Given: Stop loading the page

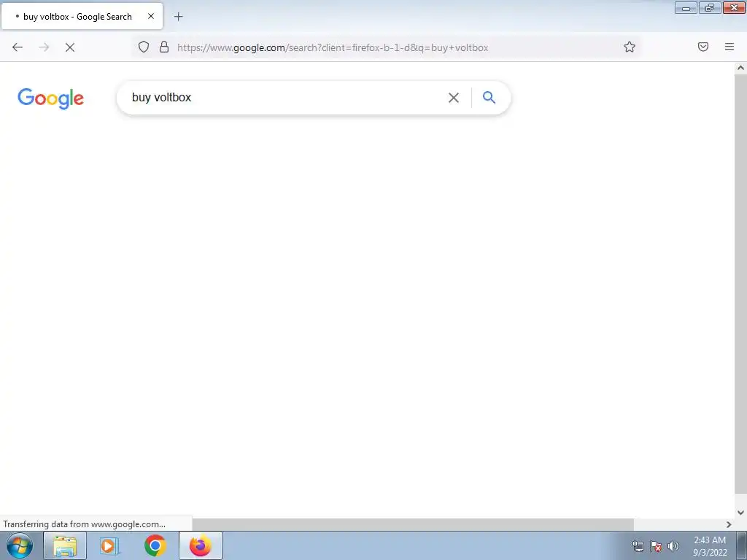Looking at the screenshot, I should click(70, 47).
